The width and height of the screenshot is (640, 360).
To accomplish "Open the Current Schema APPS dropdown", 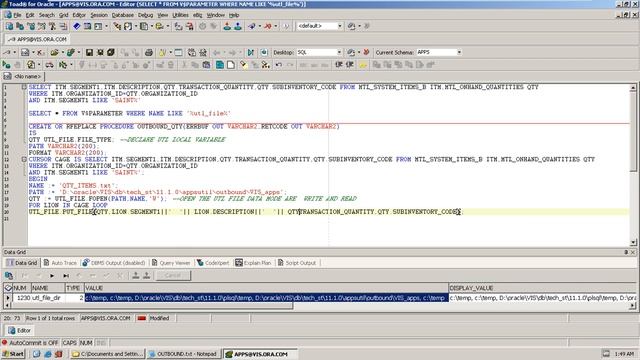I will [459, 53].
